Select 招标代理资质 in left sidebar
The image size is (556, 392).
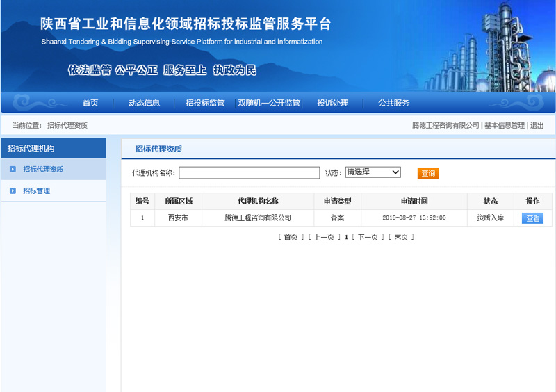pos(43,169)
